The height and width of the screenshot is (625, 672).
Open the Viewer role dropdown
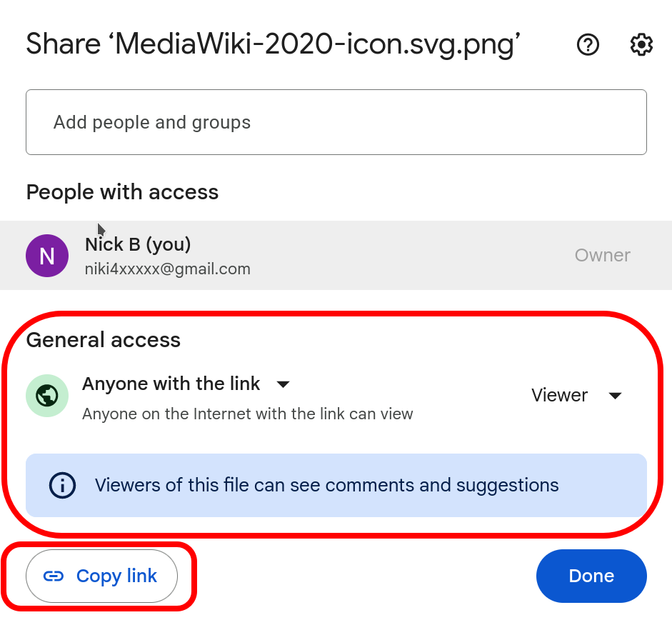(x=560, y=395)
